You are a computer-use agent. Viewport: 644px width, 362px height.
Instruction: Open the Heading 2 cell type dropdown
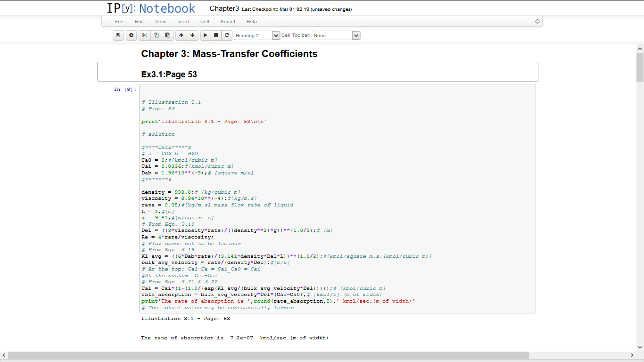click(257, 35)
